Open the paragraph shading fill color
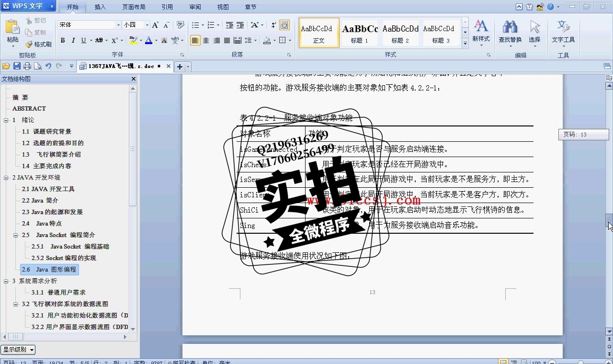This screenshot has width=613, height=364. [267, 41]
